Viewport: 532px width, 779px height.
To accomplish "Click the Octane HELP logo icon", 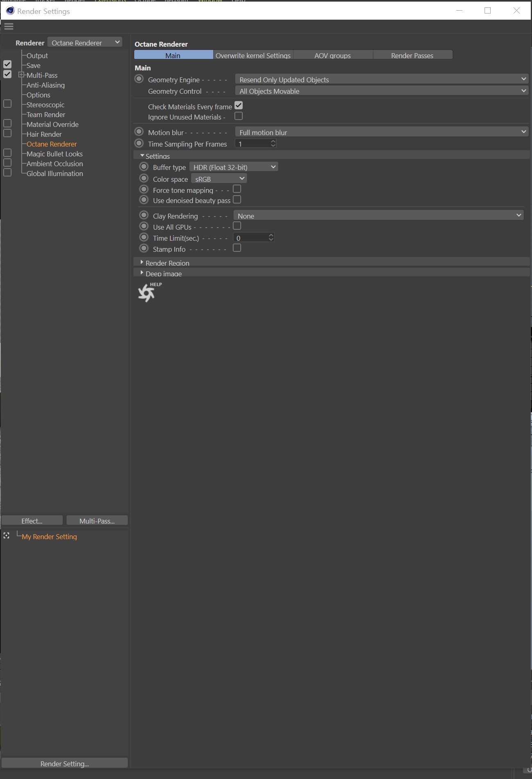I will coord(149,292).
